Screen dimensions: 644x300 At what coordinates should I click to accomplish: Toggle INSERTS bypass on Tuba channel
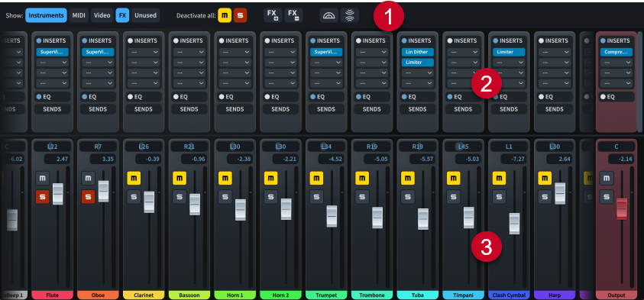[403, 40]
